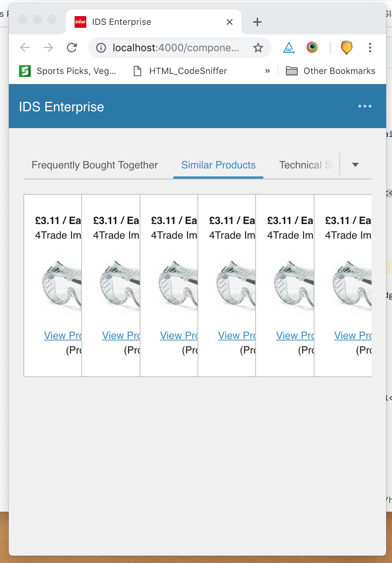Click the site information icon in address bar
This screenshot has width=392, height=563.
(100, 48)
